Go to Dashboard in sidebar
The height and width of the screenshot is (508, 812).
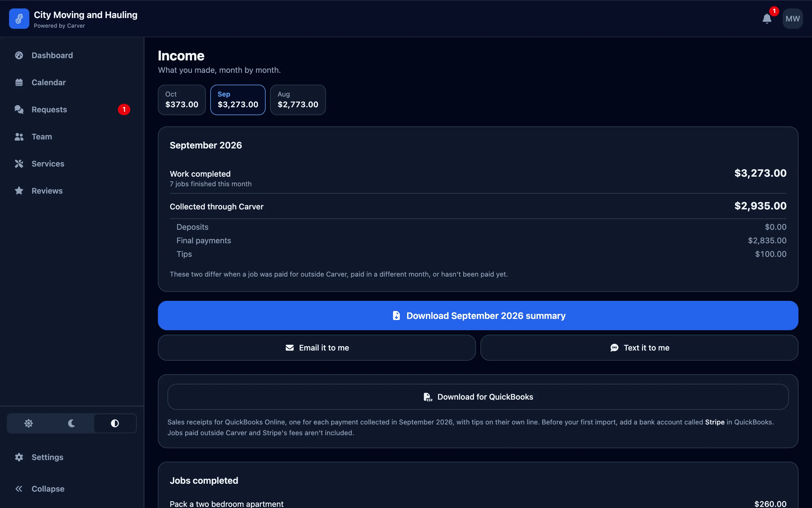point(72,55)
